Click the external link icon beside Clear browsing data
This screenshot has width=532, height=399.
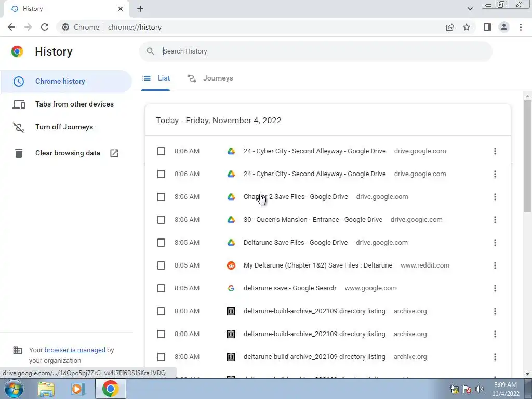(114, 153)
